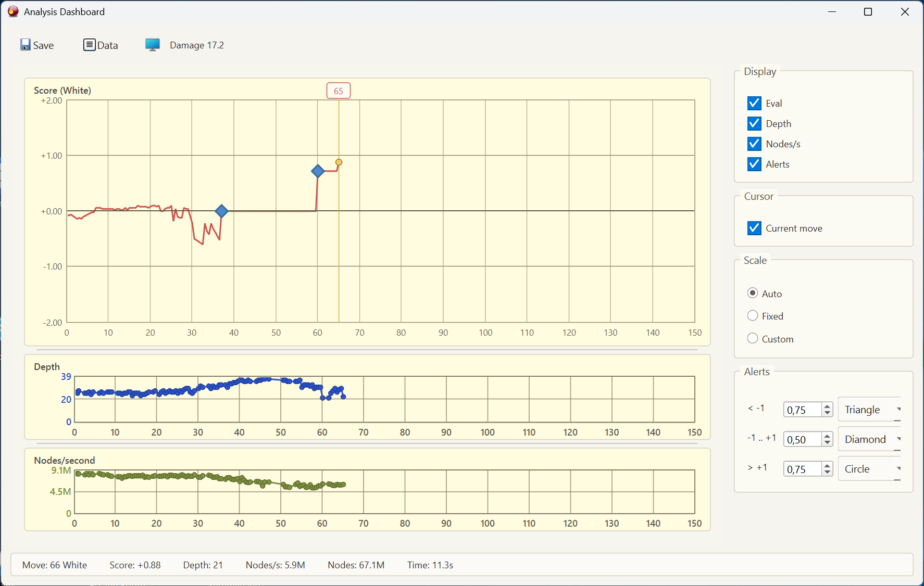The height and width of the screenshot is (586, 924).
Task: Choose the Fixed scale option
Action: tap(753, 315)
